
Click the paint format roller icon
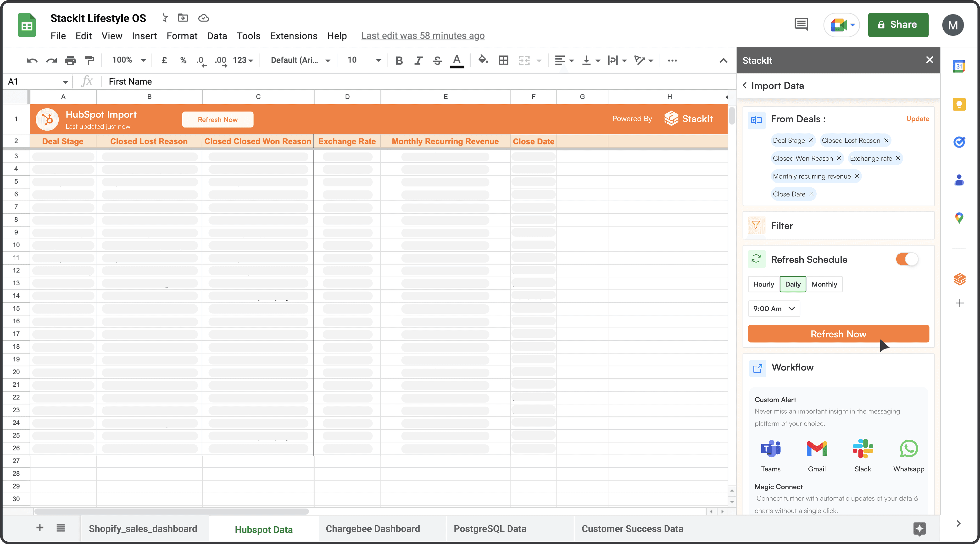89,60
